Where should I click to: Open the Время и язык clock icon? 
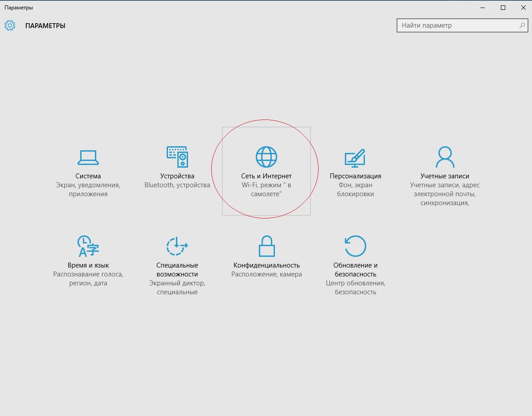(88, 246)
